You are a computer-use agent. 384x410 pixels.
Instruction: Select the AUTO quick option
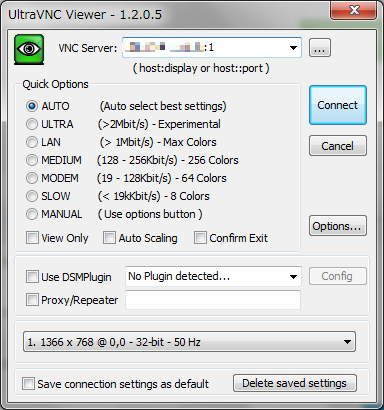(x=32, y=106)
